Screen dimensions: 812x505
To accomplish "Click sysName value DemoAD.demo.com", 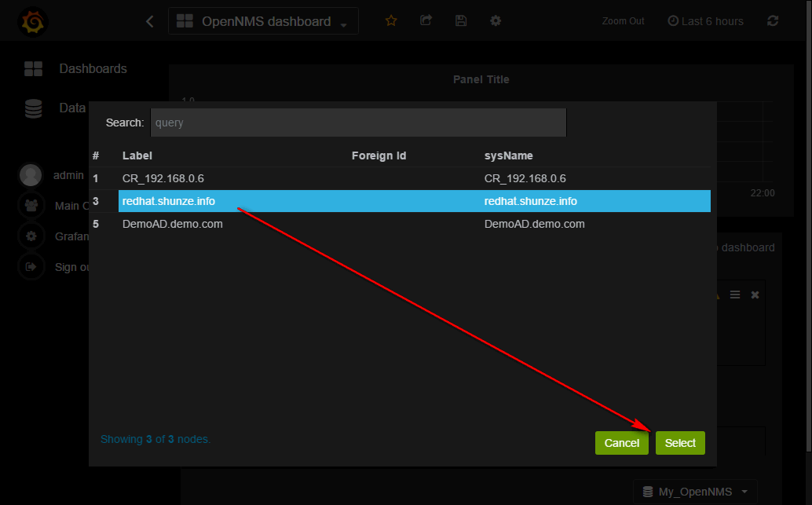I will tap(535, 224).
